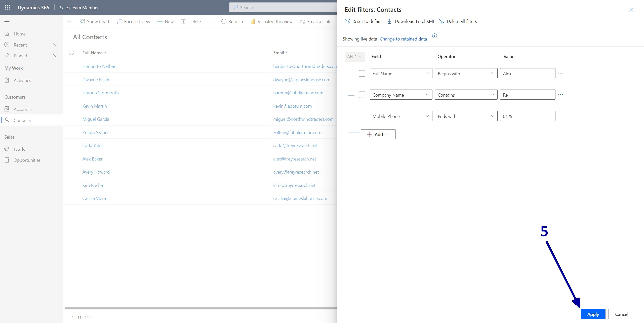Viewport: 644px width, 323px height.
Task: Check the Mobile Phone filter row checkbox
Action: click(362, 116)
